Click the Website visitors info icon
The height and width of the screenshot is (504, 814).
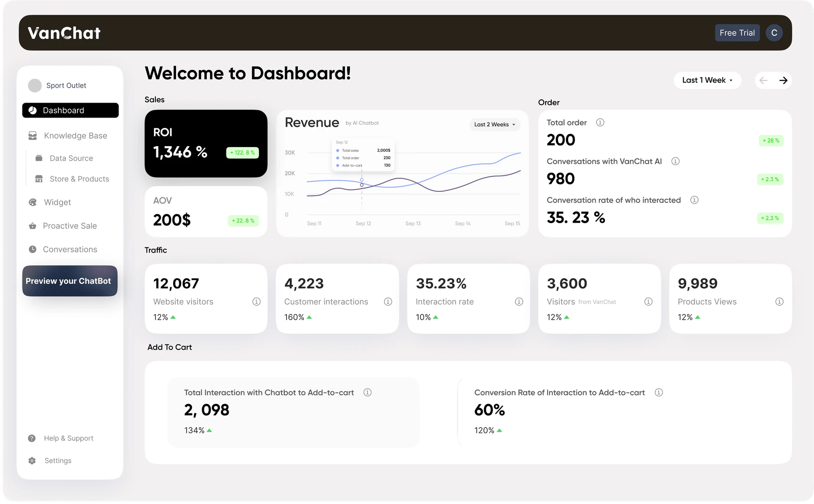tap(256, 301)
